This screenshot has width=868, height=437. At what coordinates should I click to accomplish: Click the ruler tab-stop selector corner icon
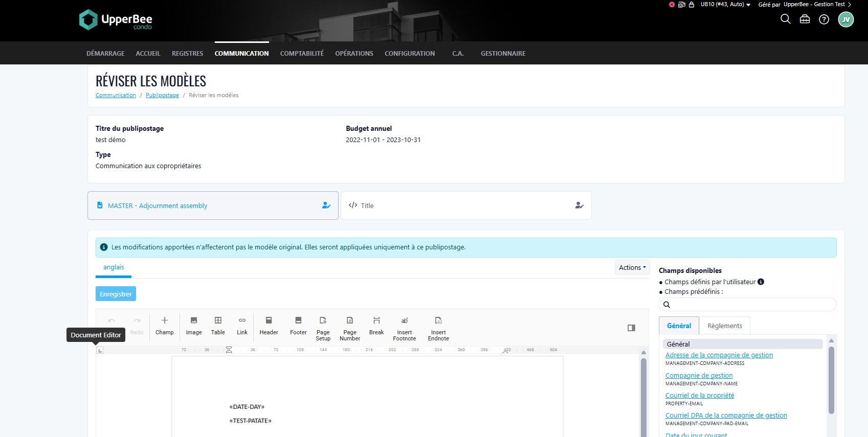click(x=100, y=350)
